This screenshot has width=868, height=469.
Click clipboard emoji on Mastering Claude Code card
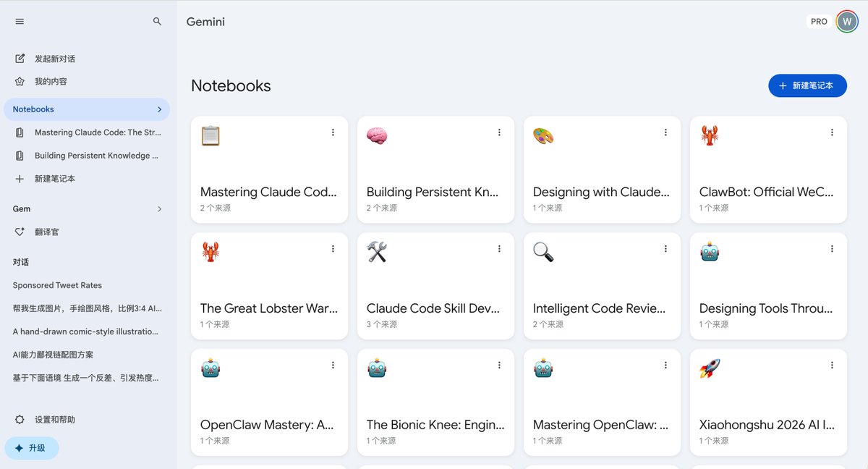click(210, 135)
